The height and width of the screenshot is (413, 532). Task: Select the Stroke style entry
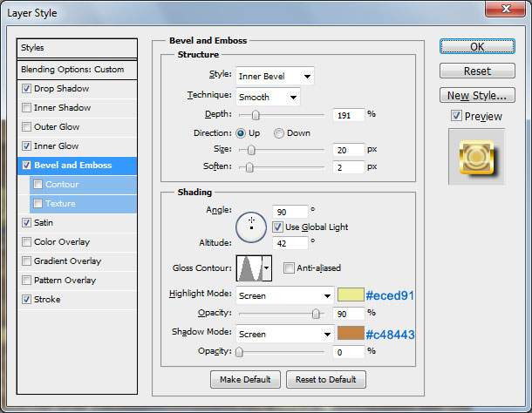pos(47,300)
